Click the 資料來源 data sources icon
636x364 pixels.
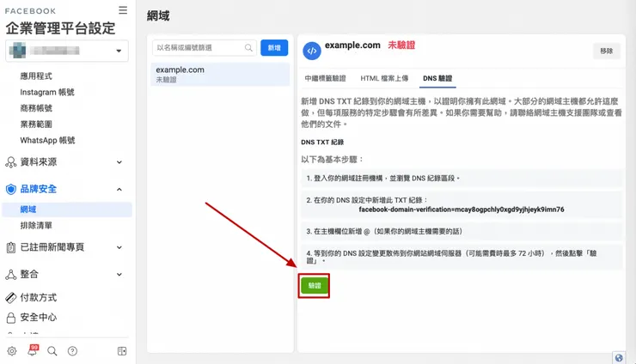point(11,162)
